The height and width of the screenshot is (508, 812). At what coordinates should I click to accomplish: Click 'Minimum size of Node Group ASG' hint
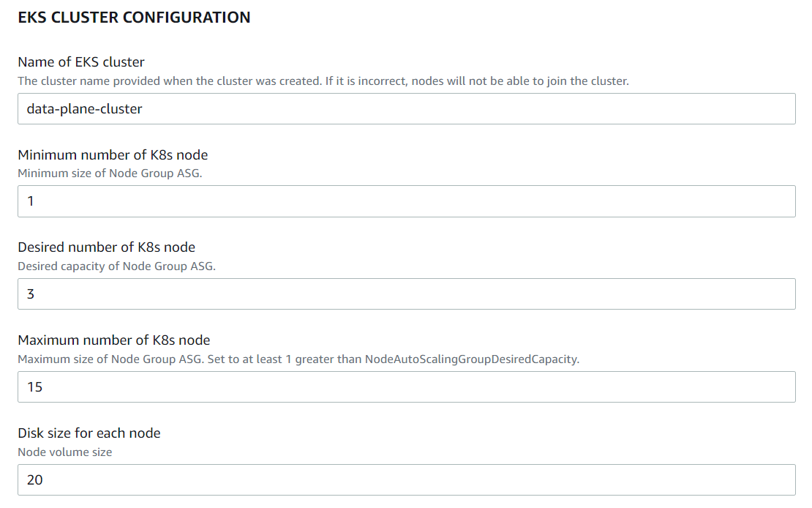point(110,173)
